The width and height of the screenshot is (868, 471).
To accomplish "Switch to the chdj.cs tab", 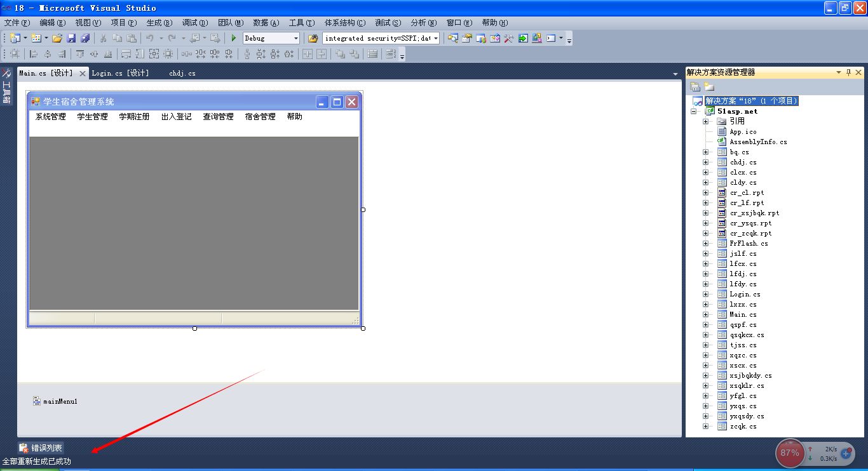I will coord(182,73).
